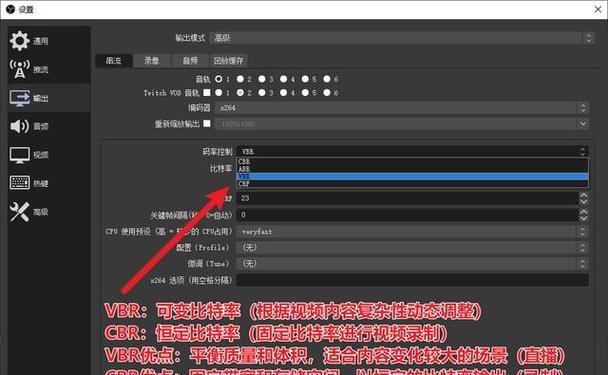Image resolution: width=608 pixels, height=375 pixels.
Task: Choose CRF from the rate control list
Action: click(x=413, y=184)
